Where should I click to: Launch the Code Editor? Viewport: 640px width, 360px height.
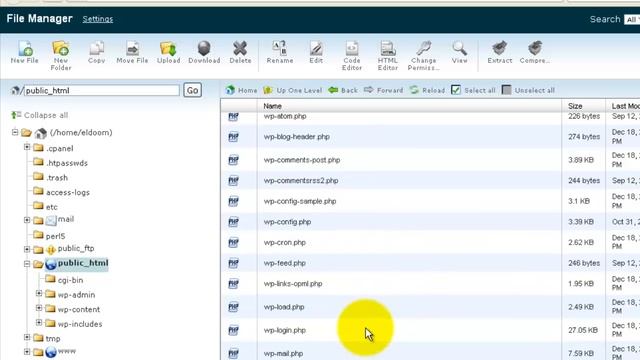[352, 56]
